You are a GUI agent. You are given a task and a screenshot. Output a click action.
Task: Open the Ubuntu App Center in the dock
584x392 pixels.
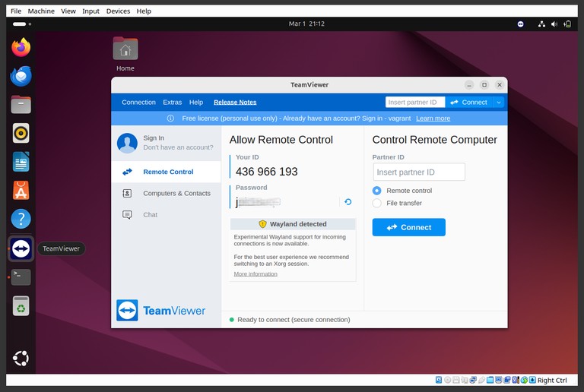point(21,191)
